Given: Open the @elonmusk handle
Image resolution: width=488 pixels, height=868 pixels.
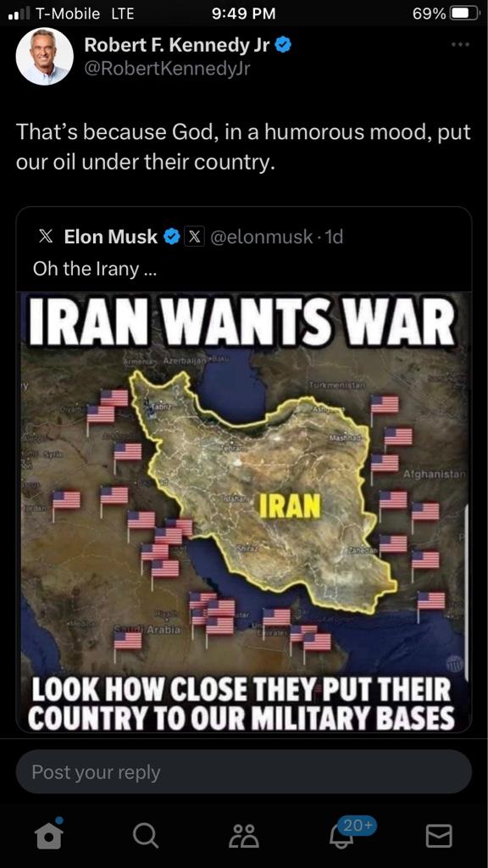Looking at the screenshot, I should click(262, 237).
